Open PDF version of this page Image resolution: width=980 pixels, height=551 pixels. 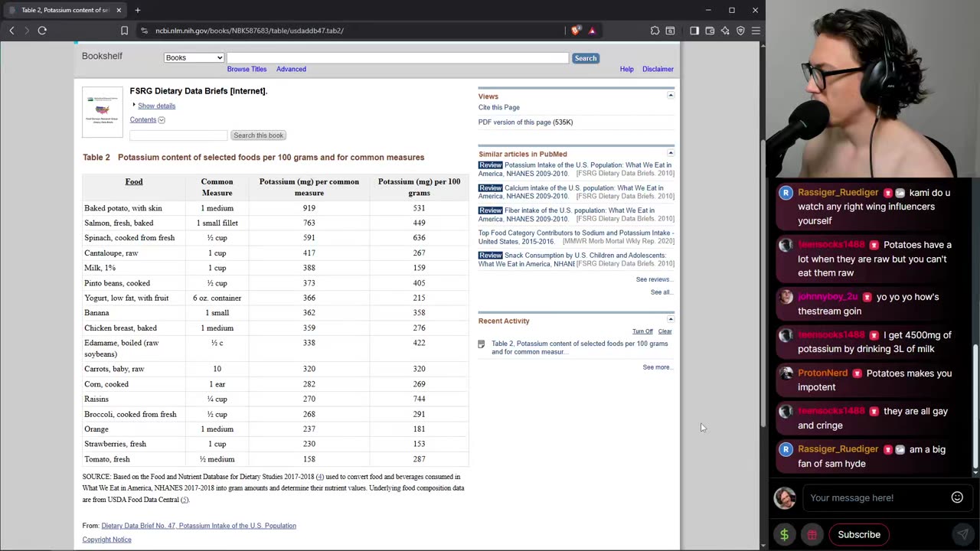pos(514,122)
